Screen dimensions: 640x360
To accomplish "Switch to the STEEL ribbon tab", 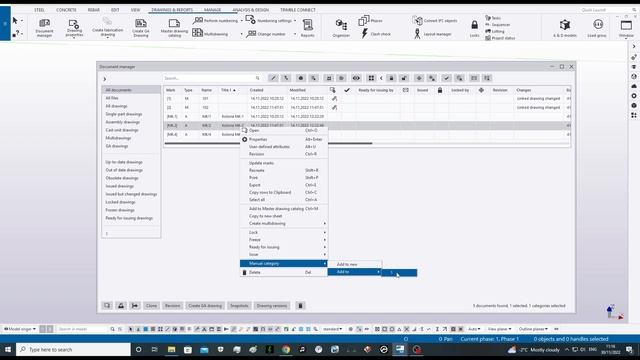I will [39, 10].
